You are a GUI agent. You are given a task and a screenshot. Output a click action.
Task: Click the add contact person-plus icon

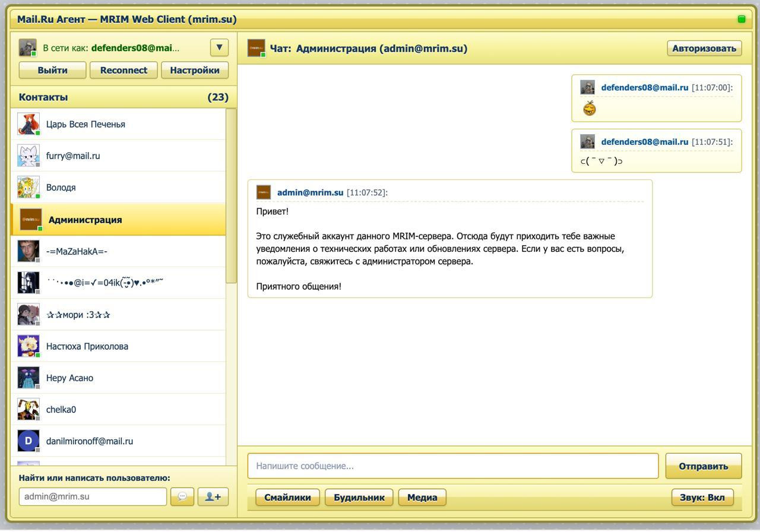tap(213, 496)
